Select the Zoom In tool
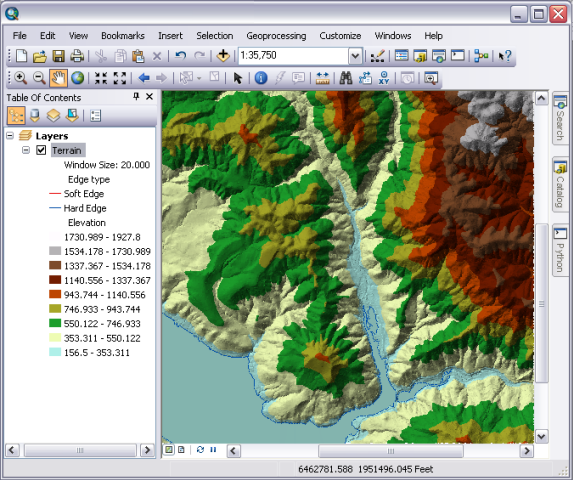 click(20, 78)
